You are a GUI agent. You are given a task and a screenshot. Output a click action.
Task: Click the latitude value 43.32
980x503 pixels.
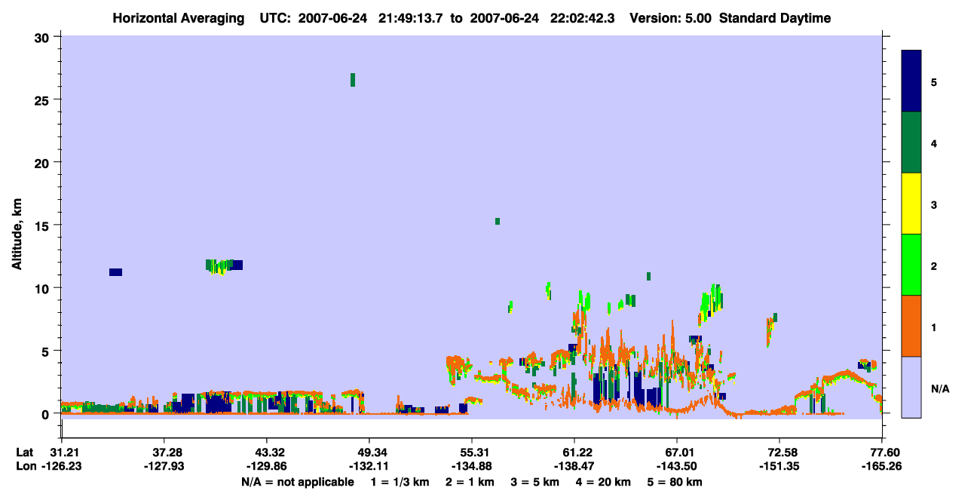(x=266, y=452)
